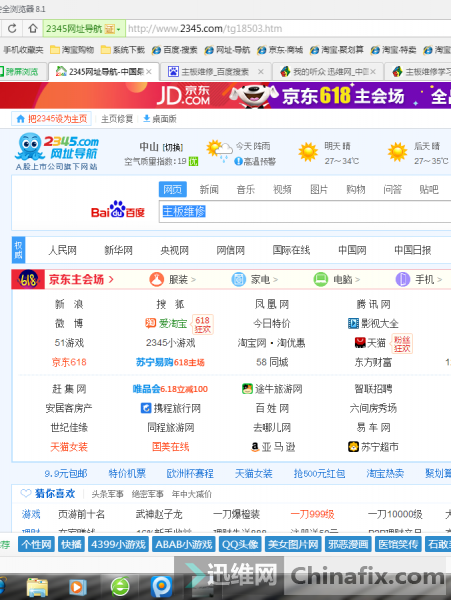The width and height of the screenshot is (451, 600).
Task: Open the 淘宝购物 bookmark folder
Action: (72, 50)
